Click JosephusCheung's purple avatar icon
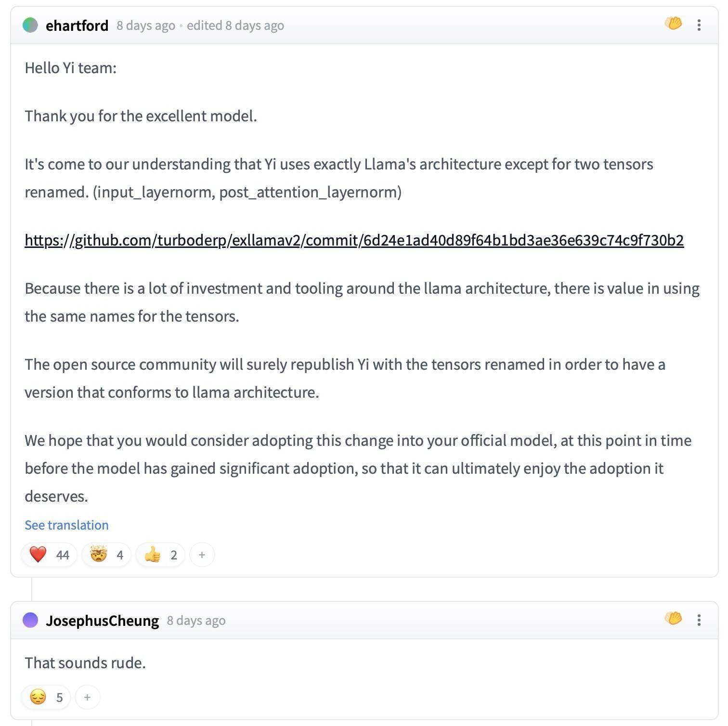728x726 pixels. (x=30, y=620)
